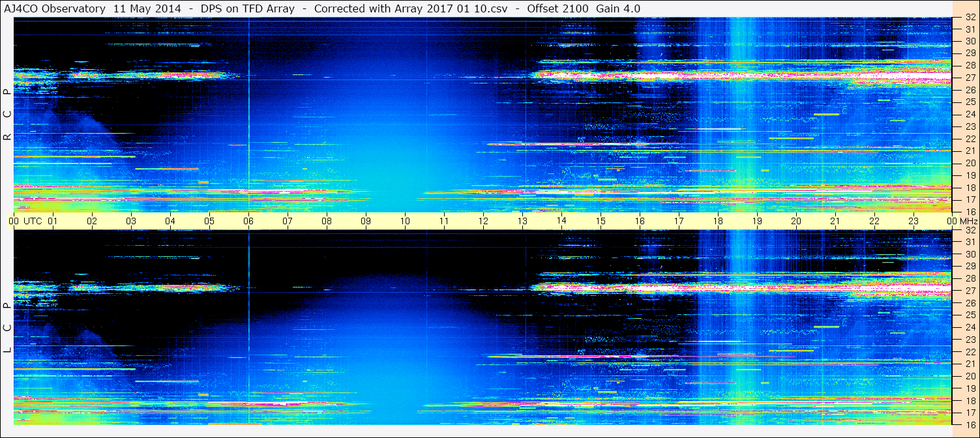
Task: Click the 16 hour marker on time axis
Action: (640, 221)
